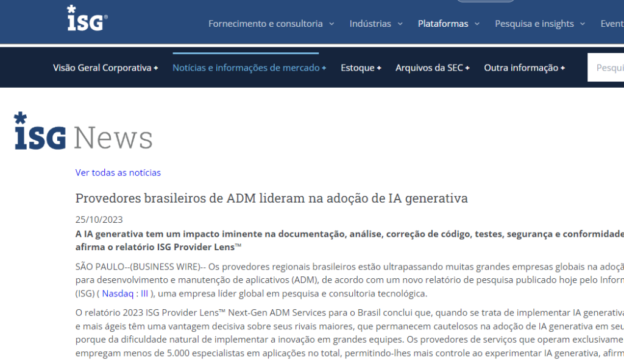Click the article date 25/10/2023

pos(99,220)
